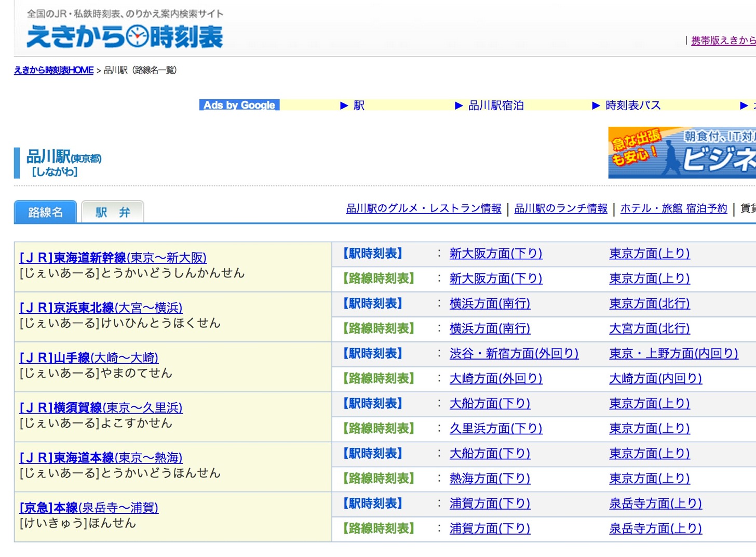Open the JR山手線 line link
Screen dimensions: 756x557
click(89, 357)
